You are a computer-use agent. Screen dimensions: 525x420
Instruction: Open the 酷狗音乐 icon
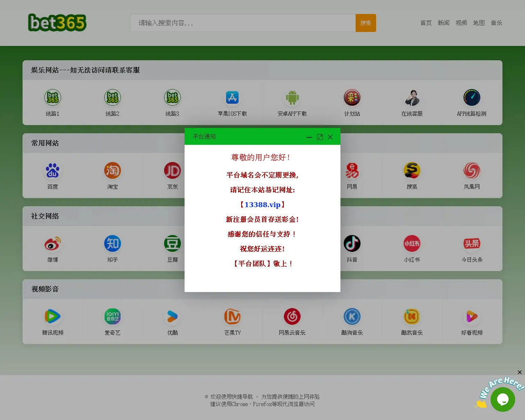[x=352, y=317]
